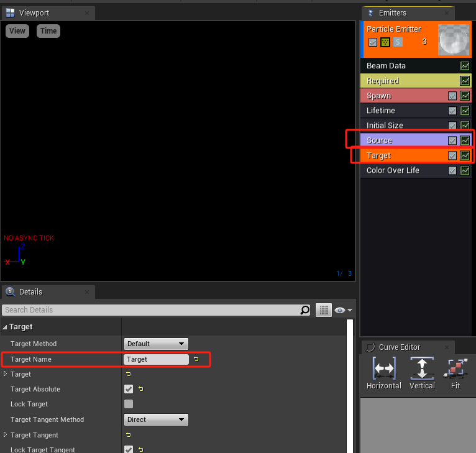Screen dimensions: 476x453
Task: Reset Target property to default
Action: 129,374
